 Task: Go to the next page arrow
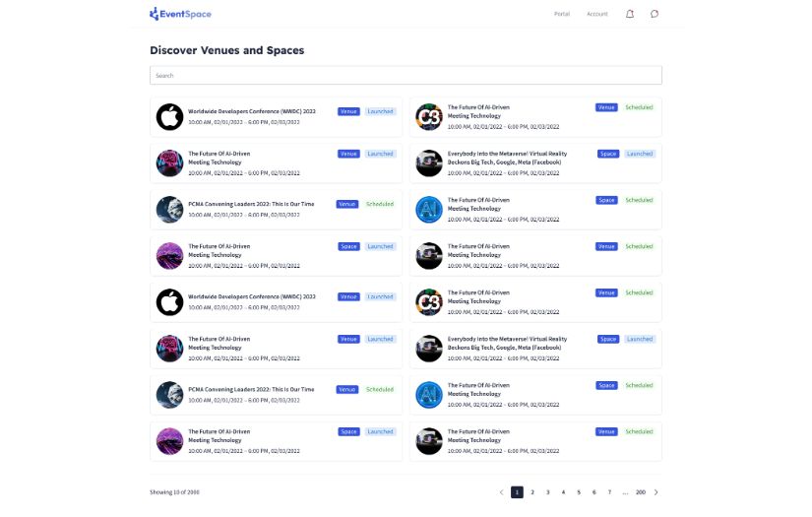tap(656, 492)
